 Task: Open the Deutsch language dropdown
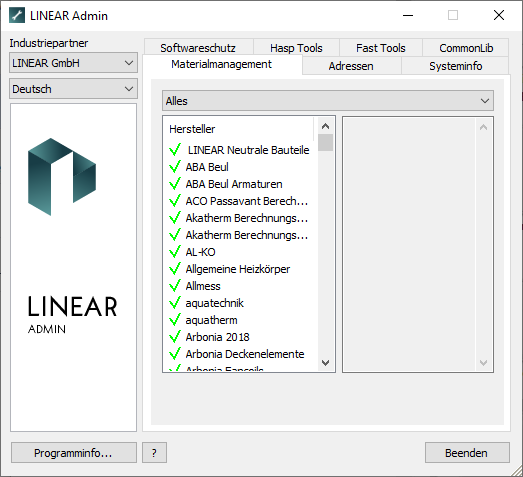(73, 89)
